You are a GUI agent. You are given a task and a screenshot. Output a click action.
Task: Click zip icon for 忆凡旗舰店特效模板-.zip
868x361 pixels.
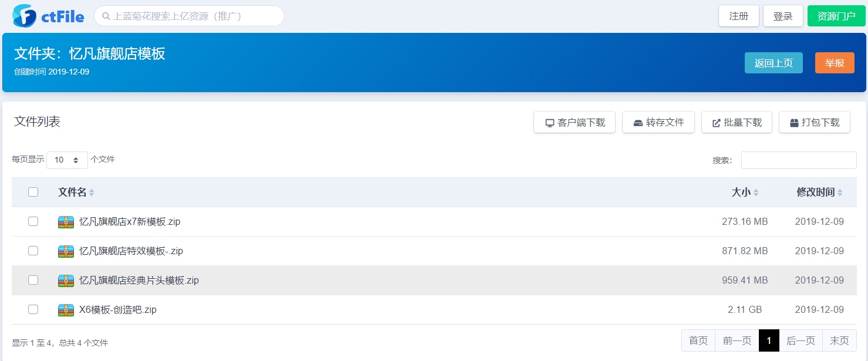(66, 251)
